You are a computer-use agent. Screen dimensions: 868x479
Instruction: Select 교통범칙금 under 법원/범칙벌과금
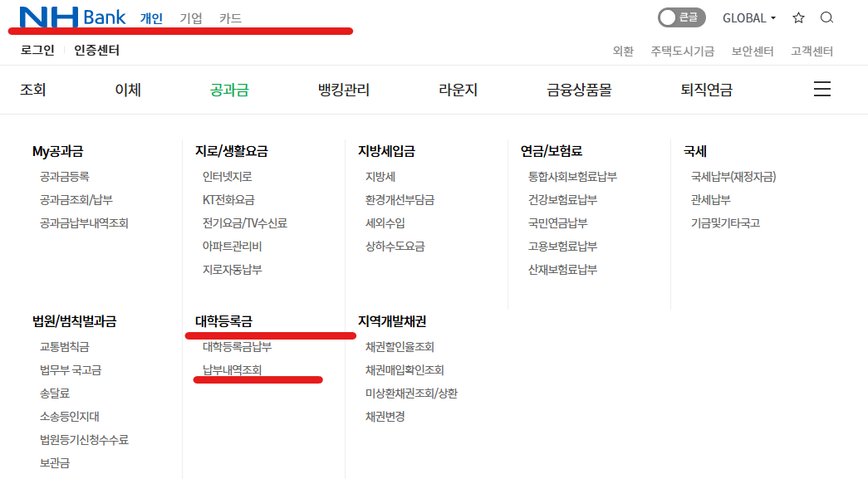pyautogui.click(x=64, y=347)
